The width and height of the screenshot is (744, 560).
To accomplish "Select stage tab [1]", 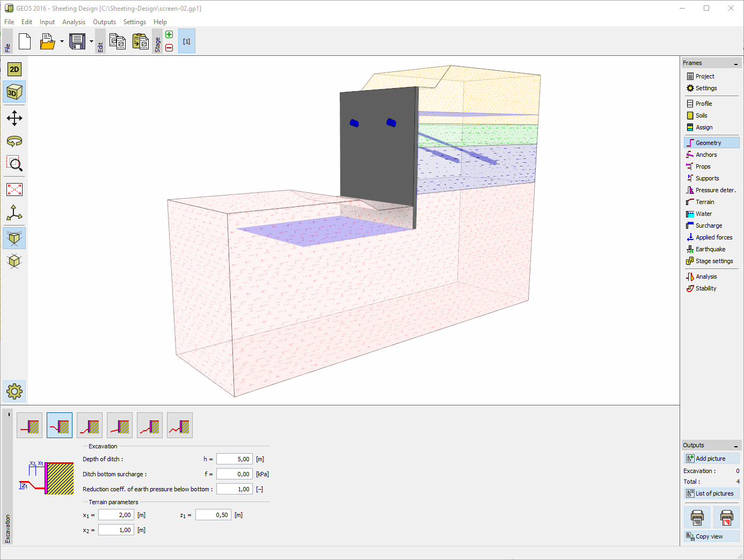I will [x=186, y=41].
